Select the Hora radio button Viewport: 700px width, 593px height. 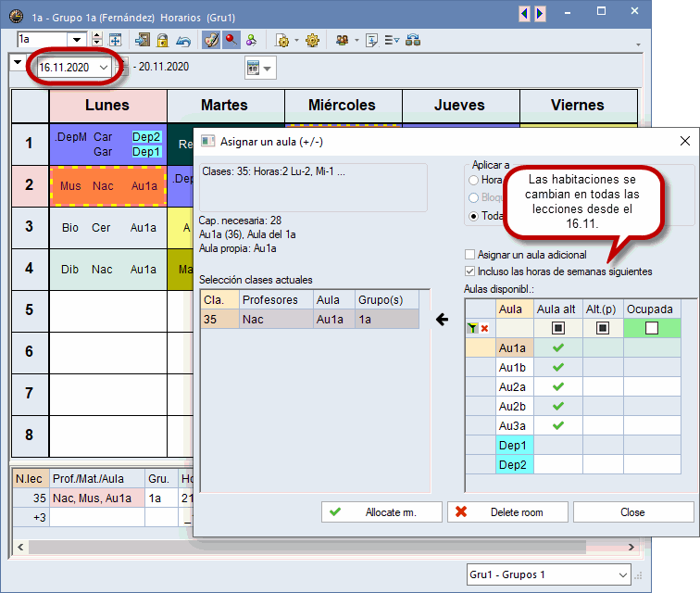[474, 180]
